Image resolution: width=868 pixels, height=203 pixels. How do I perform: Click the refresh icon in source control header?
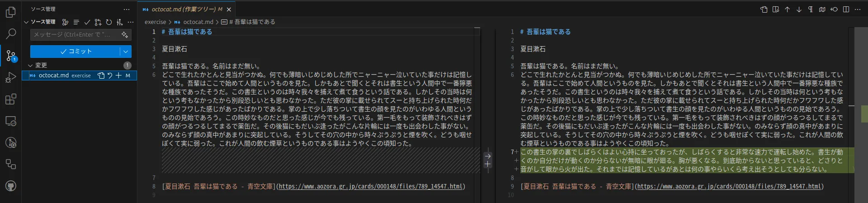pos(109,22)
